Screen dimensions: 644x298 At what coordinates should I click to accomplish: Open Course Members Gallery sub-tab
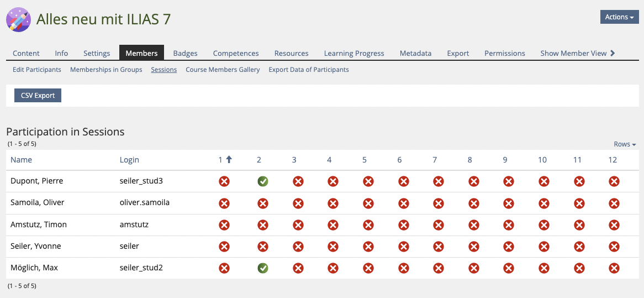pos(223,70)
